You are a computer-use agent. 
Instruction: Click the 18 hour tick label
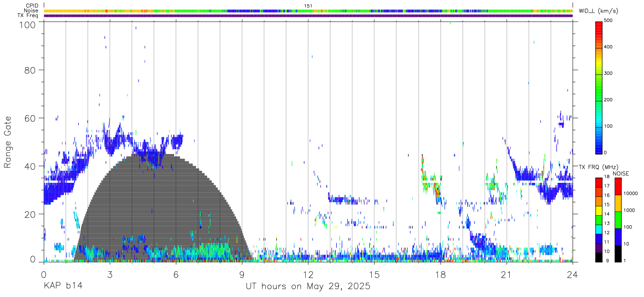coord(440,274)
